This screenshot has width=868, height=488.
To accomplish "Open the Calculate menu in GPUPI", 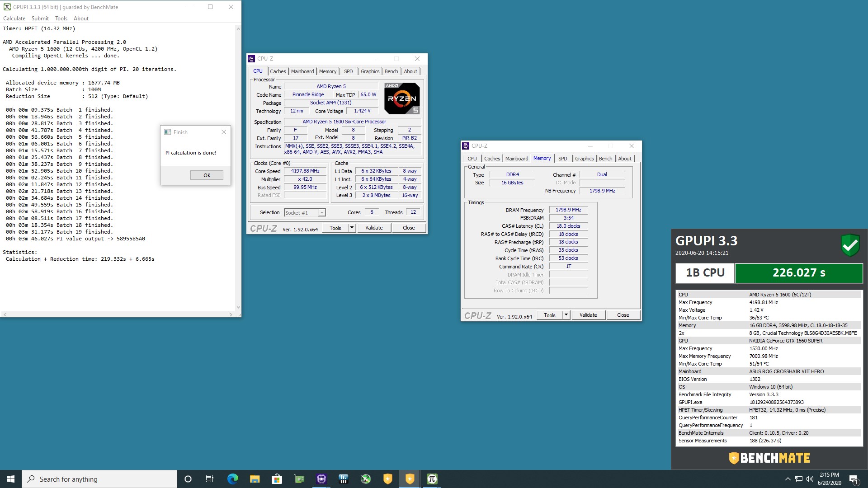I will pos(14,19).
